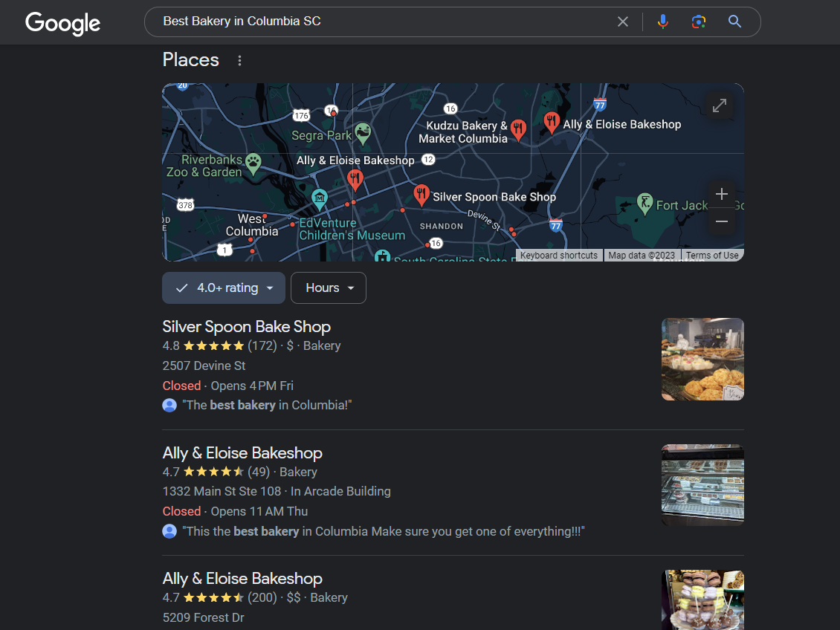Image resolution: width=840 pixels, height=630 pixels.
Task: Open the Silver Spoon Bake Shop listing
Action: click(246, 326)
